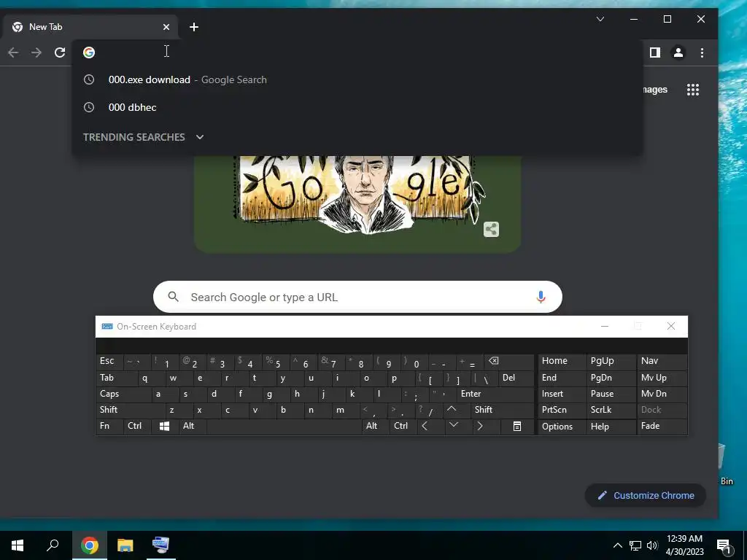Collapse the Trending Searches section
Image resolution: width=747 pixels, height=560 pixels.
200,137
